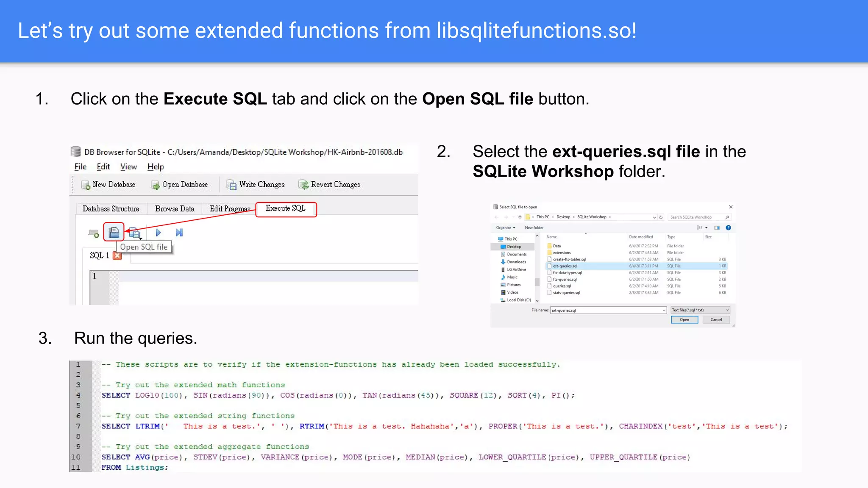Click Desktop in the address breadcrumb
868x488 pixels.
click(x=563, y=217)
